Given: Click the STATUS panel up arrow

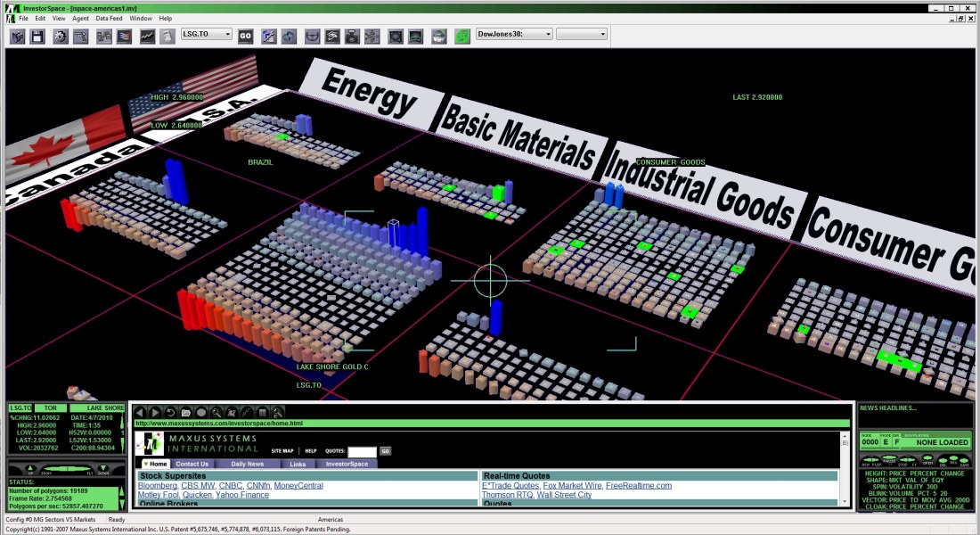Looking at the screenshot, I should (x=122, y=491).
